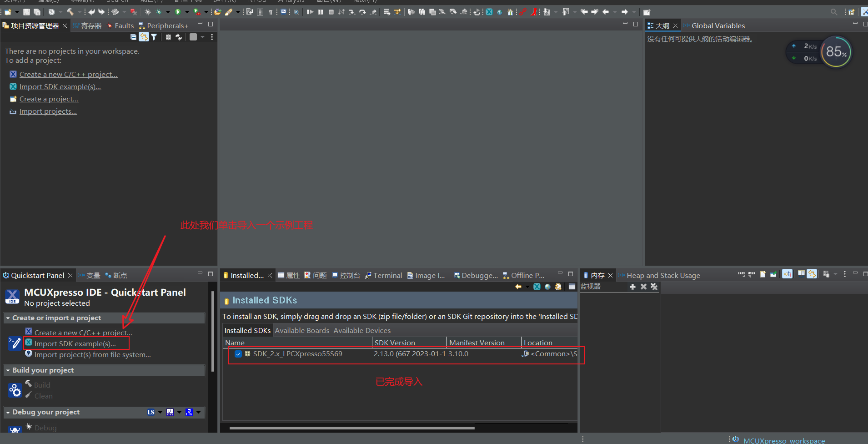This screenshot has height=444, width=868.
Task: Open project explorer view menu three dots
Action: (212, 37)
